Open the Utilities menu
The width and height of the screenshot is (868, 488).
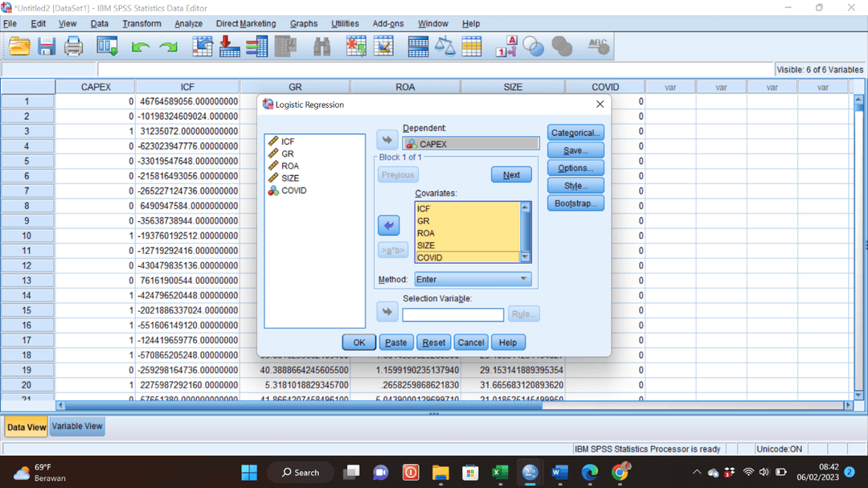tap(345, 24)
